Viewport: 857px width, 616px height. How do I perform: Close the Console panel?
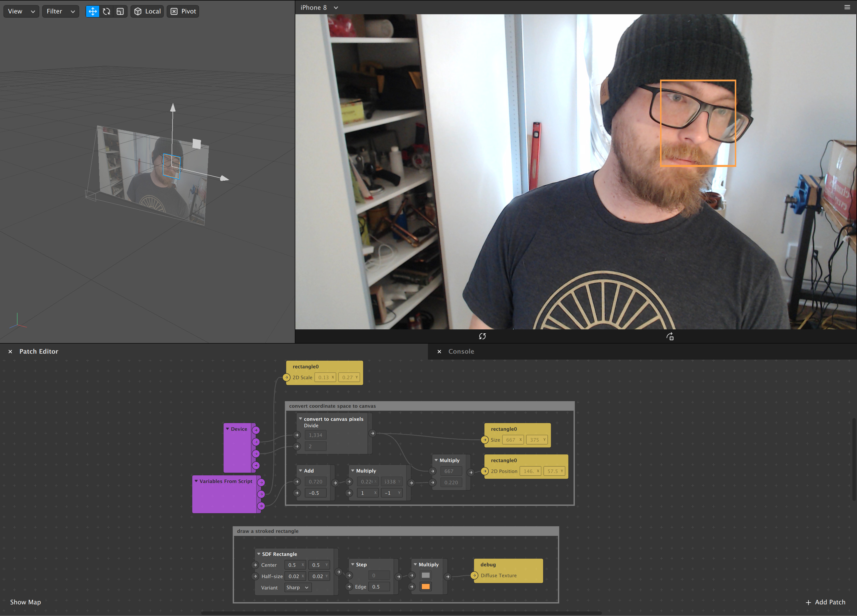pyautogui.click(x=439, y=352)
